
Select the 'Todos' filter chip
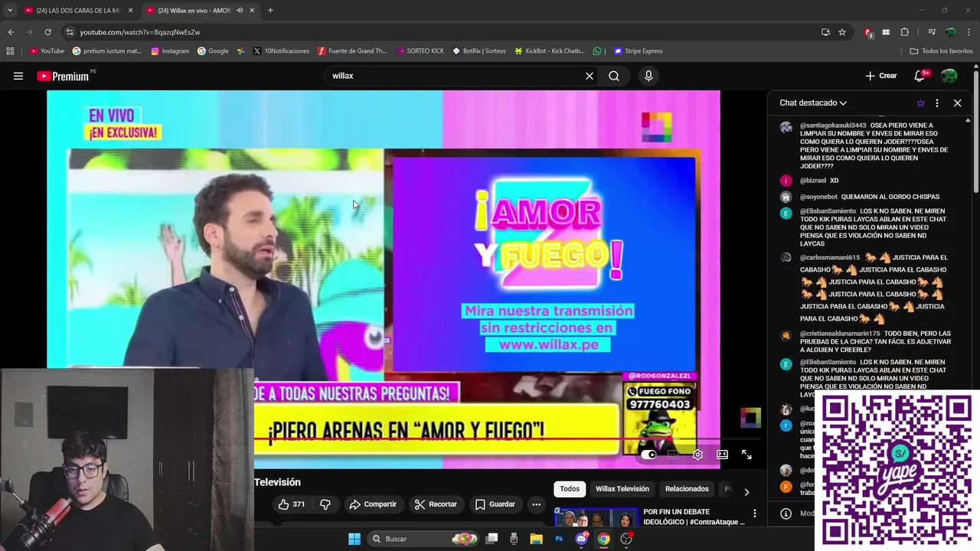click(570, 489)
